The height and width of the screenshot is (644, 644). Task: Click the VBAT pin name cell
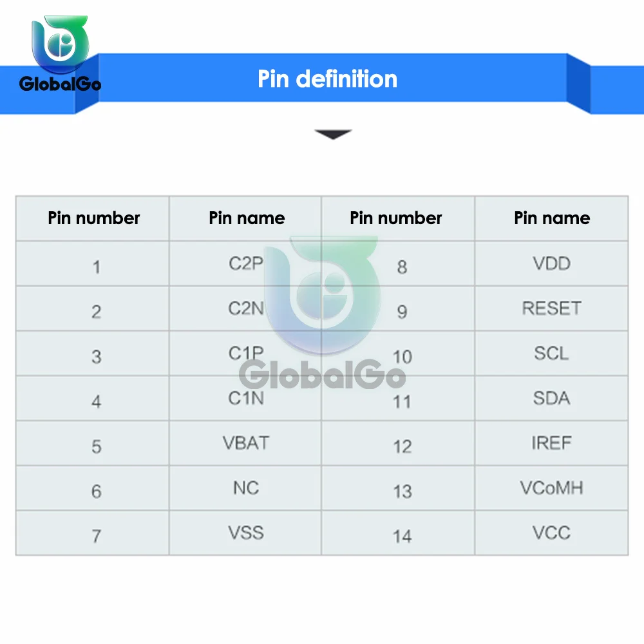click(246, 443)
